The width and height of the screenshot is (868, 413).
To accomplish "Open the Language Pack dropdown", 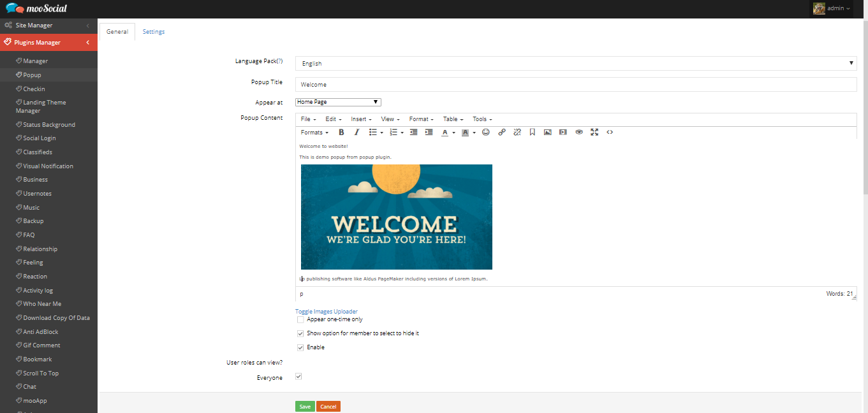I will tap(576, 63).
